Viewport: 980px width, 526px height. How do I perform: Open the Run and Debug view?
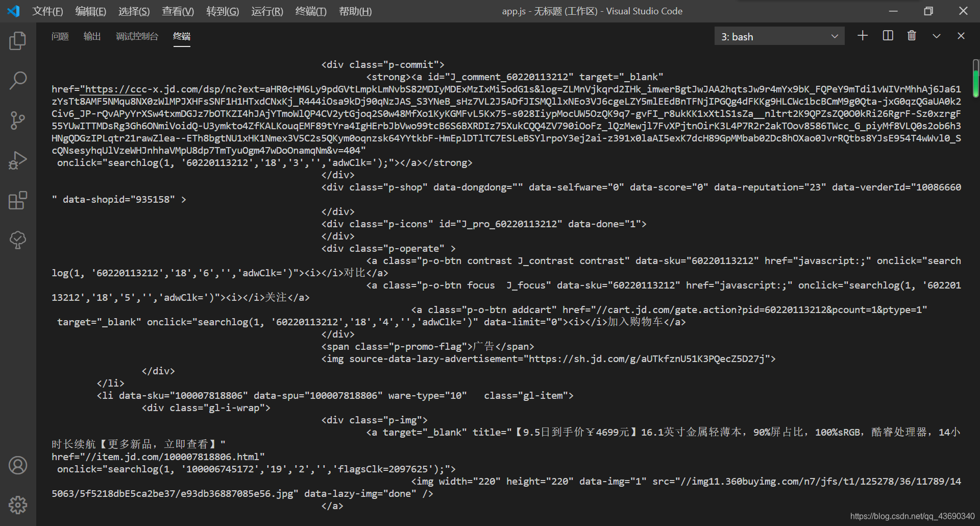[18, 160]
